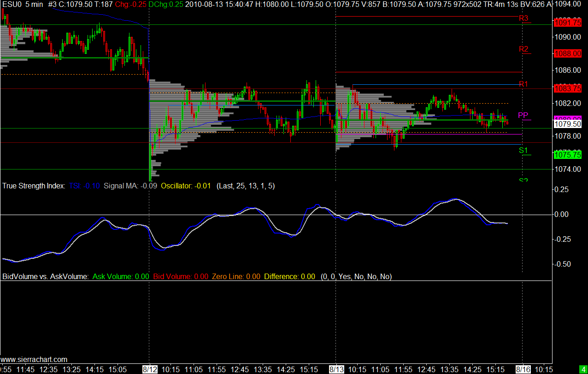Select the True Strength Index study label
588x374 pixels.
tap(34, 186)
